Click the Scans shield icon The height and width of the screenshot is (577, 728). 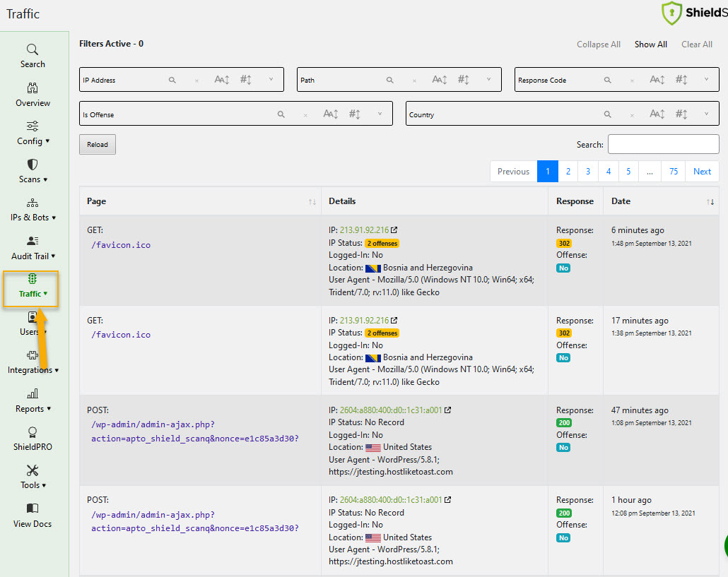32,165
